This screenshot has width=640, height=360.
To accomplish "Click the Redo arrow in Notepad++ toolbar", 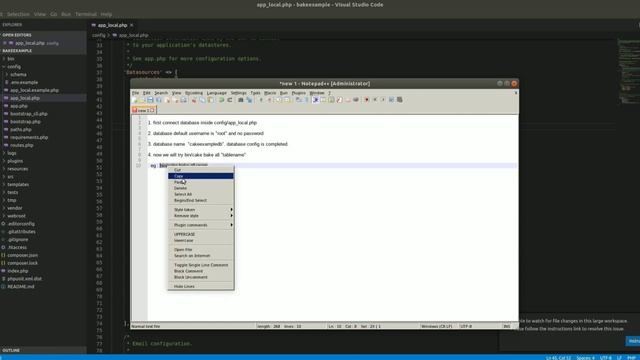I will click(x=230, y=100).
